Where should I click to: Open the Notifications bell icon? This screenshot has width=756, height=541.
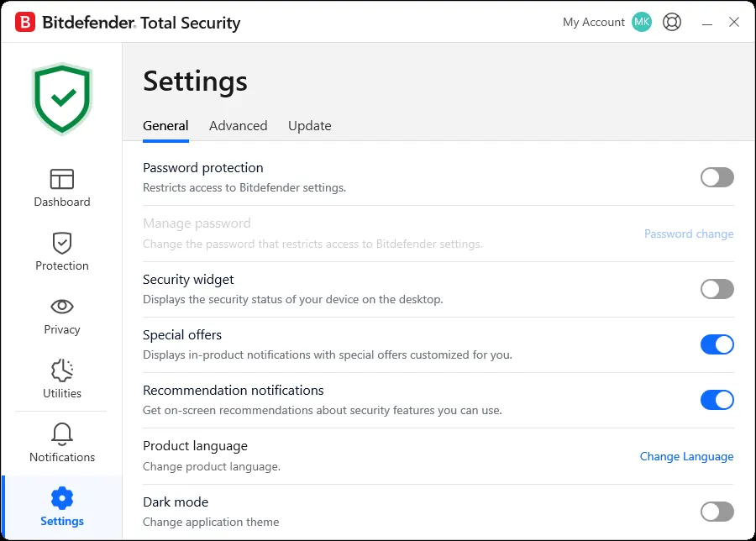point(61,434)
